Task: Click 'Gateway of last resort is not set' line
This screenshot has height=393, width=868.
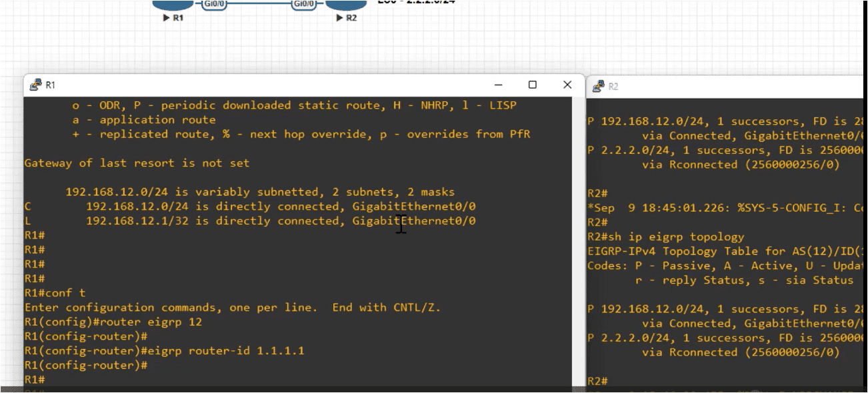Action: pyautogui.click(x=137, y=163)
